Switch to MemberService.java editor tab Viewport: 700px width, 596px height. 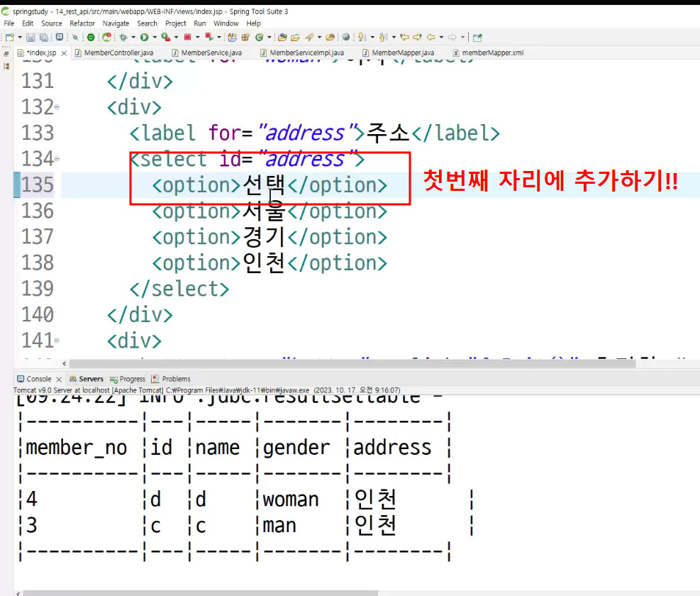(207, 53)
